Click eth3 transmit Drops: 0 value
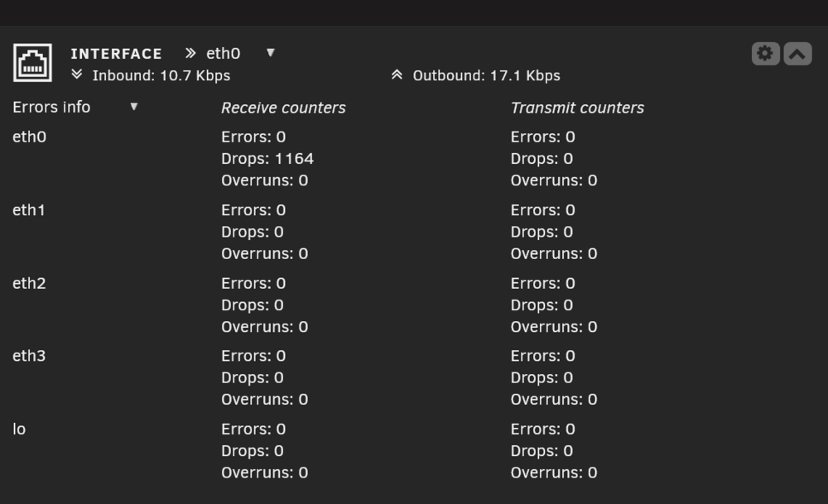Screen dimensions: 828x504 point(542,377)
